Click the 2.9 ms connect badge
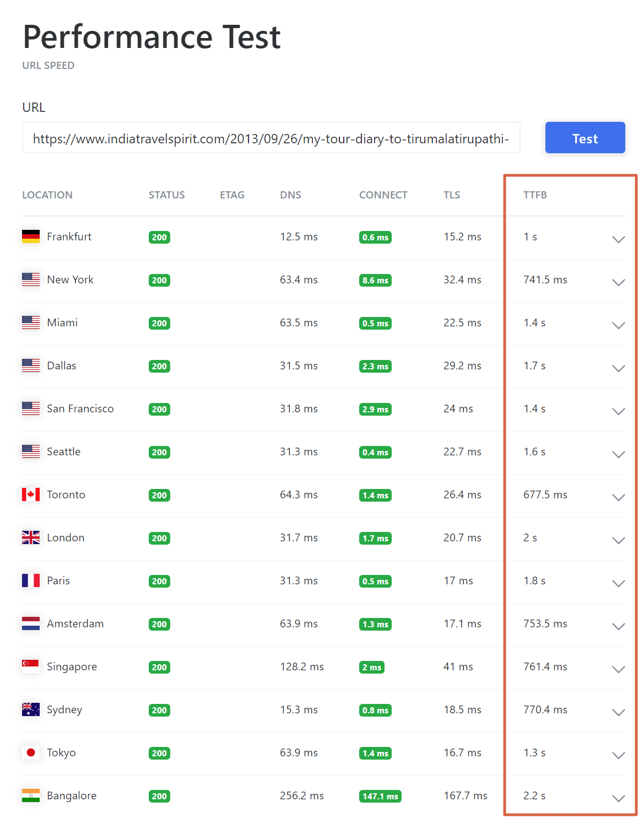Image resolution: width=644 pixels, height=823 pixels. [375, 409]
